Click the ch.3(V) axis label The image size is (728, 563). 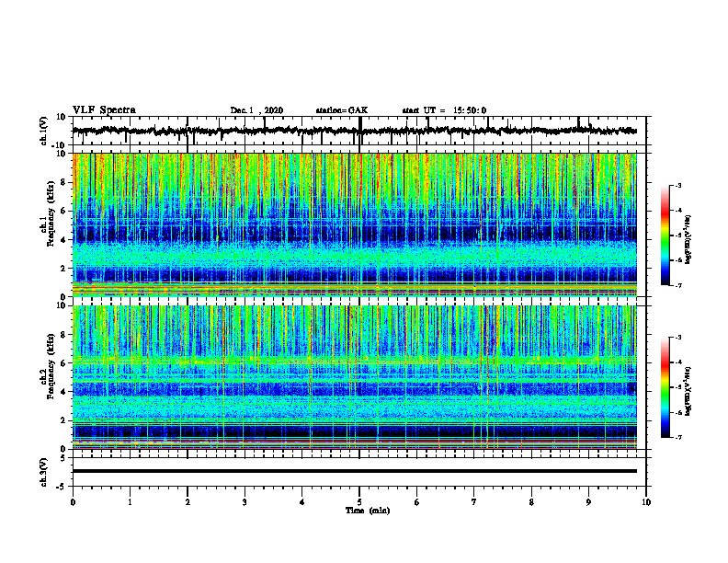click(44, 472)
